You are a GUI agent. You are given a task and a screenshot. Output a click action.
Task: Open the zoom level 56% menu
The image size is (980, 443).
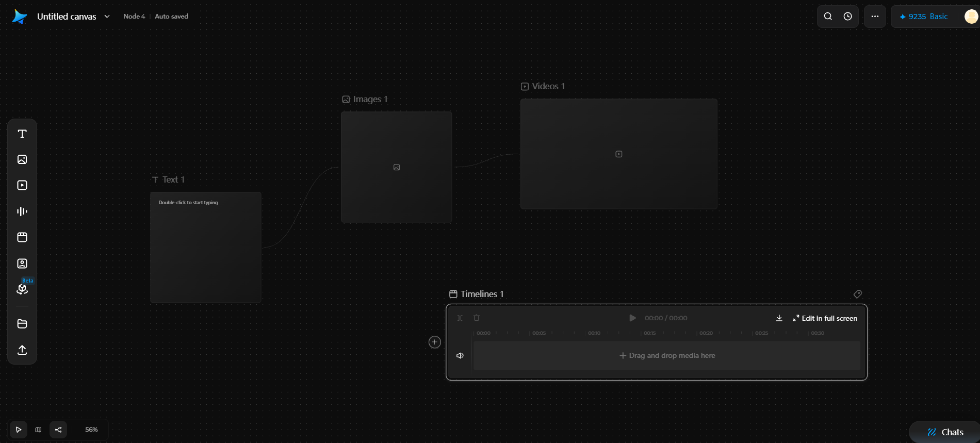[91, 430]
